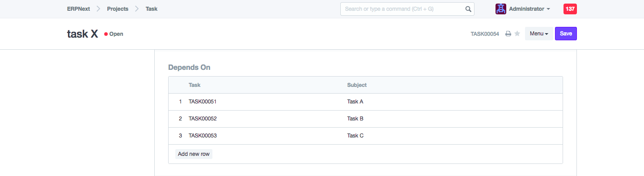Click the red Open status indicator
Screen dimensions: 644x176
(x=114, y=34)
